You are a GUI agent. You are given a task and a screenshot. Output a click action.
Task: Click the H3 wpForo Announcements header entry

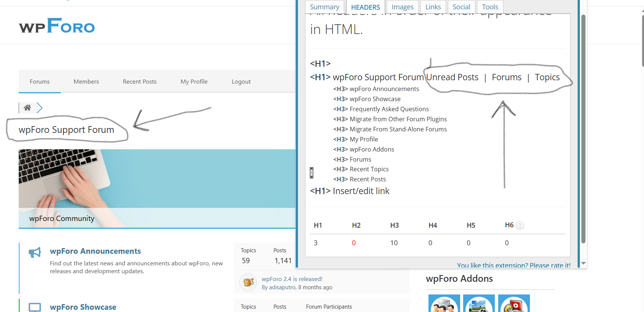pyautogui.click(x=376, y=89)
